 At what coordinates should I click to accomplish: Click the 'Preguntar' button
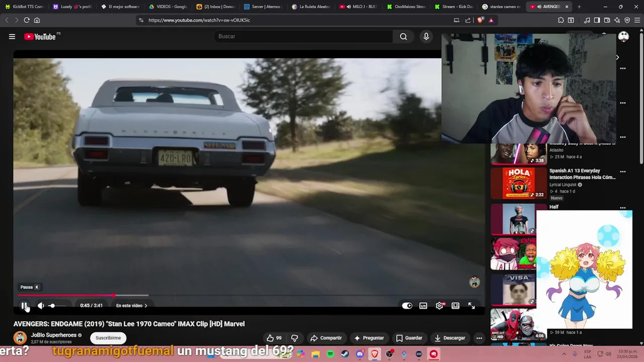[x=369, y=338]
